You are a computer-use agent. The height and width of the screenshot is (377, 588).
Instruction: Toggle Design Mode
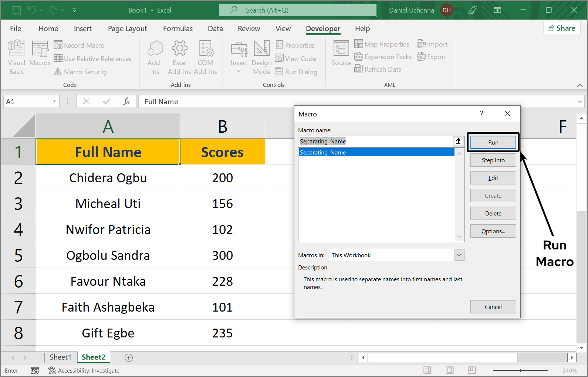[261, 57]
